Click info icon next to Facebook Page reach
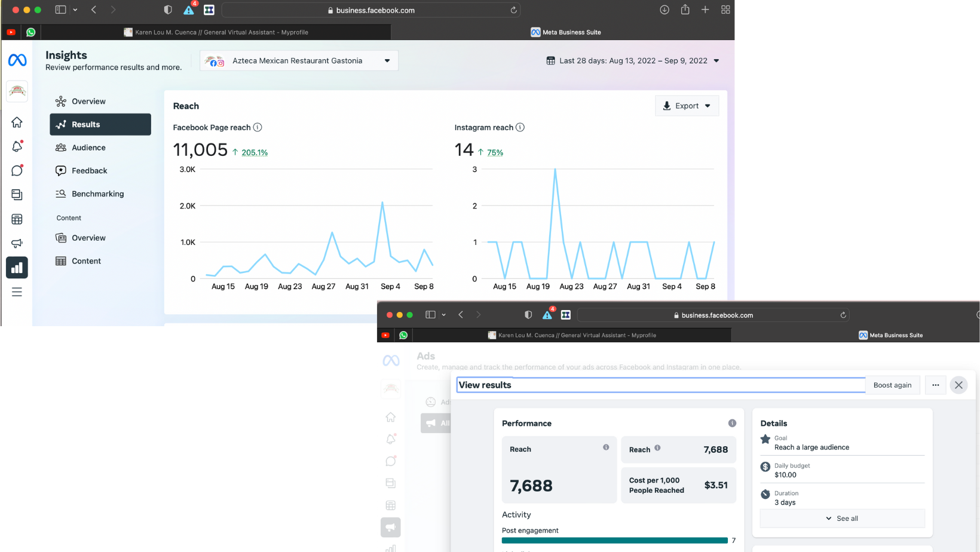This screenshot has width=980, height=552. [x=258, y=127]
